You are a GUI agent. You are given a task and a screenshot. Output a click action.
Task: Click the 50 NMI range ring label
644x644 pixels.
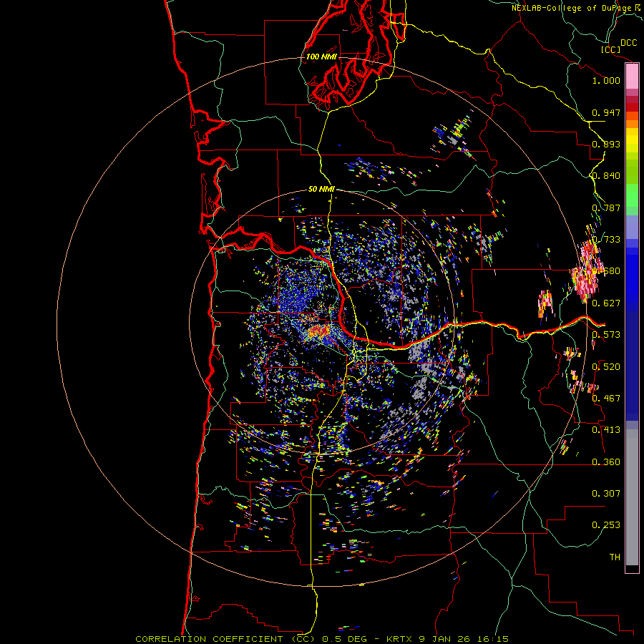pos(321,189)
